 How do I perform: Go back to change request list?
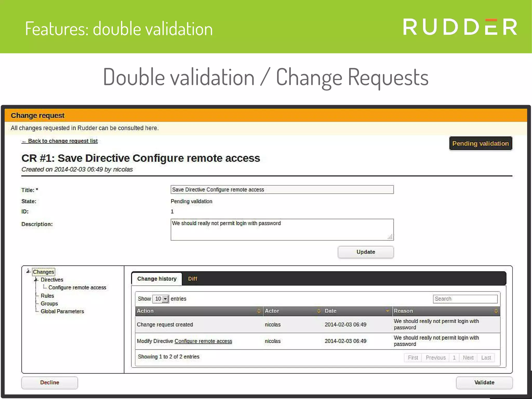pyautogui.click(x=60, y=141)
